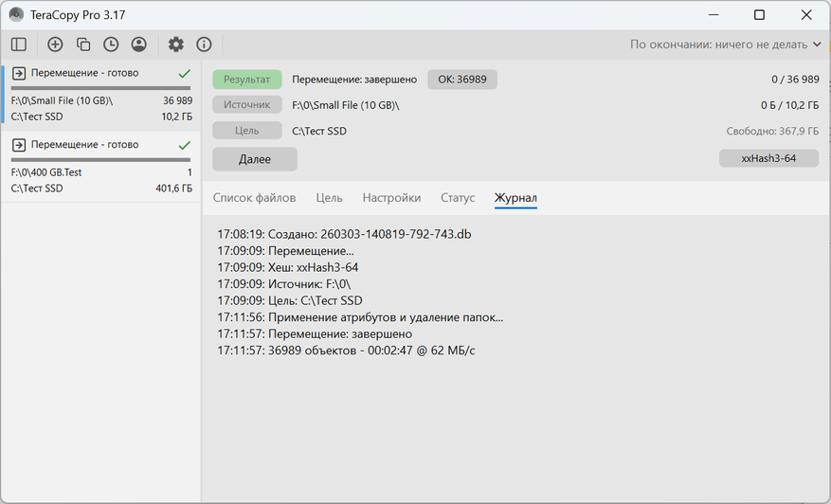Click progress bar of Small File job
The height and width of the screenshot is (504, 831).
coord(100,88)
